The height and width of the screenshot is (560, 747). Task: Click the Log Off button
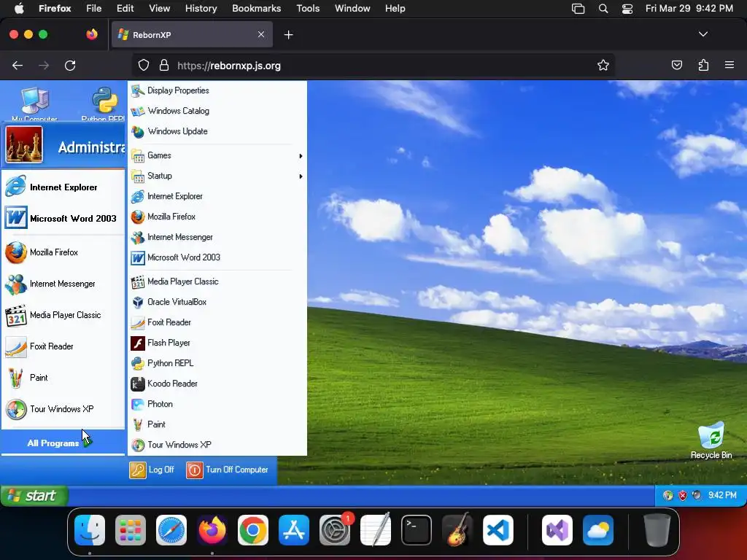point(152,470)
